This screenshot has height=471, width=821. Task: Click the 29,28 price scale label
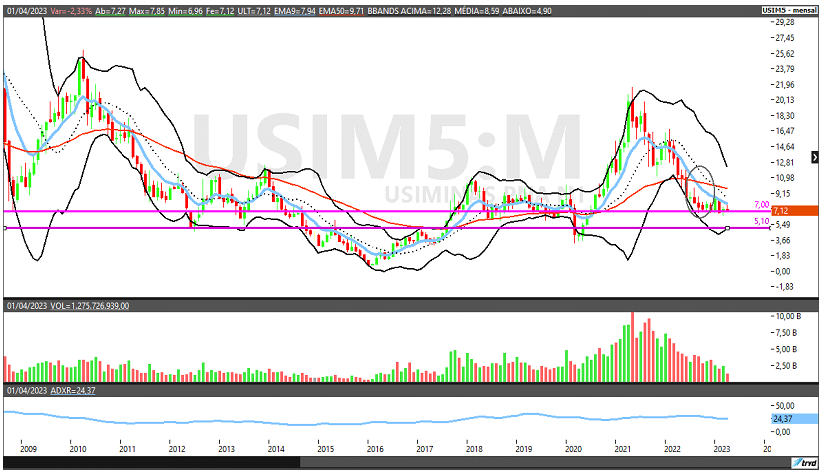coord(785,22)
